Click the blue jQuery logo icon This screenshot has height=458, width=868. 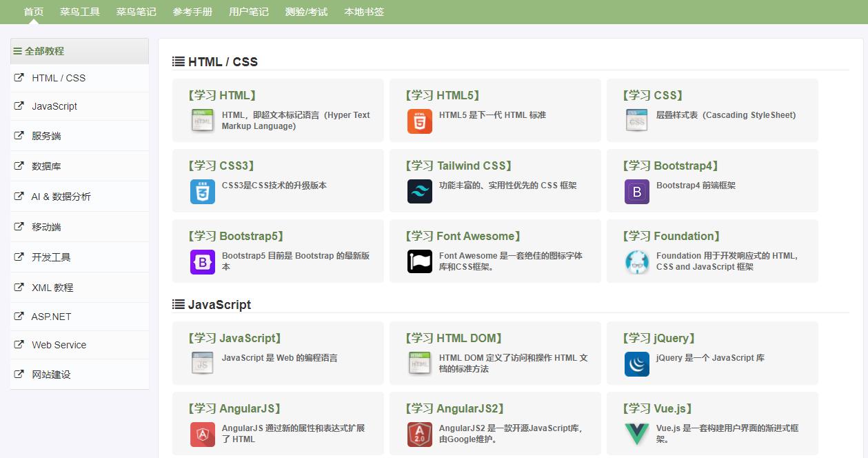[636, 364]
